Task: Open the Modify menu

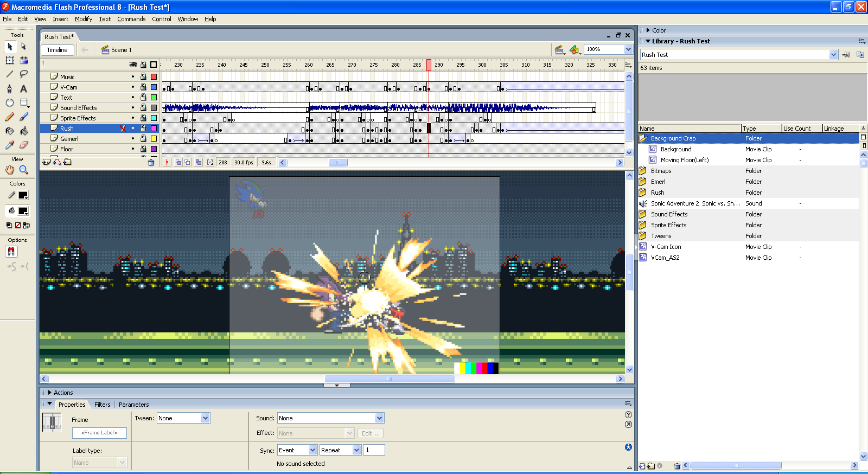Action: pos(84,19)
